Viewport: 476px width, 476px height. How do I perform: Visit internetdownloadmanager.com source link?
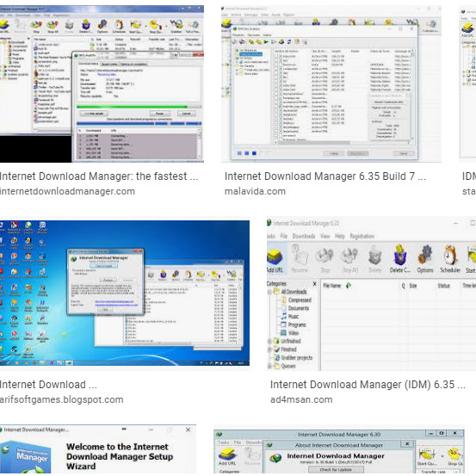click(x=67, y=191)
